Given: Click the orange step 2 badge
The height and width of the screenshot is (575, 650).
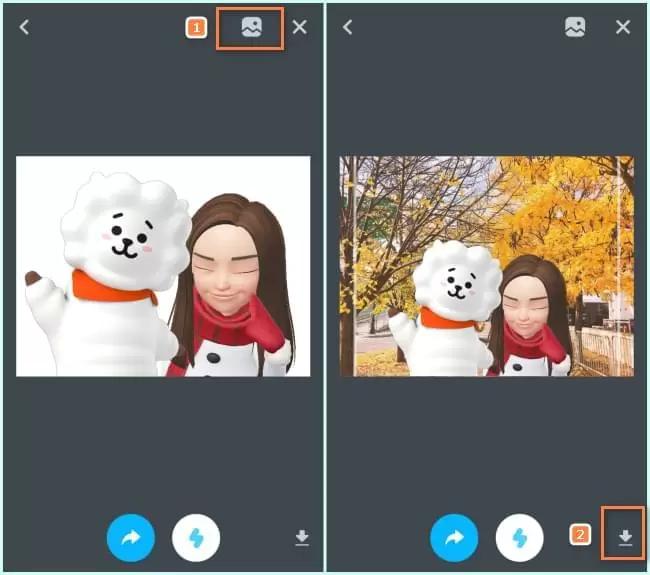Looking at the screenshot, I should click(580, 534).
